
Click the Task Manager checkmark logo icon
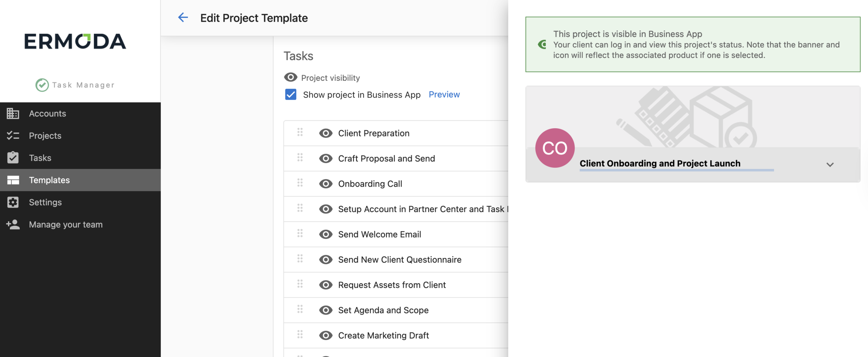coord(42,85)
